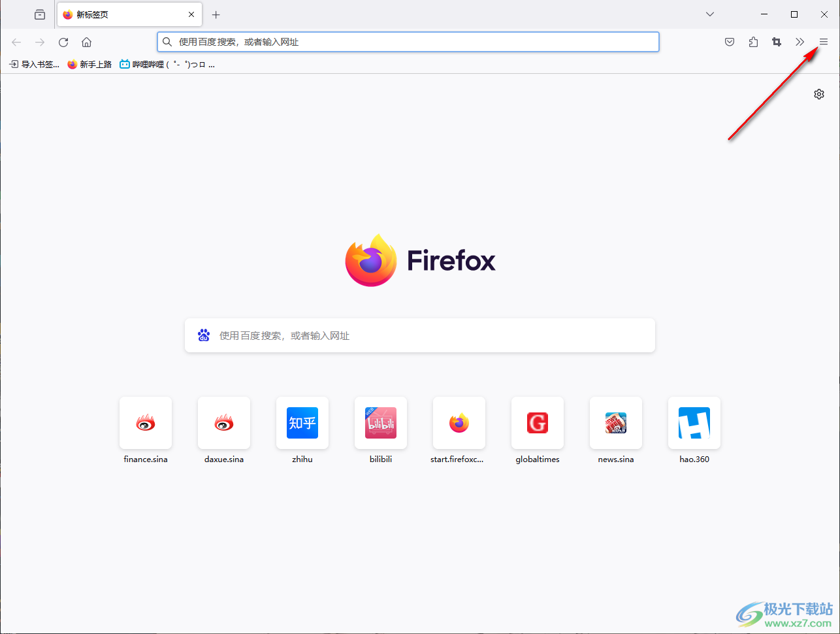Click the Home button in toolbar

[86, 42]
